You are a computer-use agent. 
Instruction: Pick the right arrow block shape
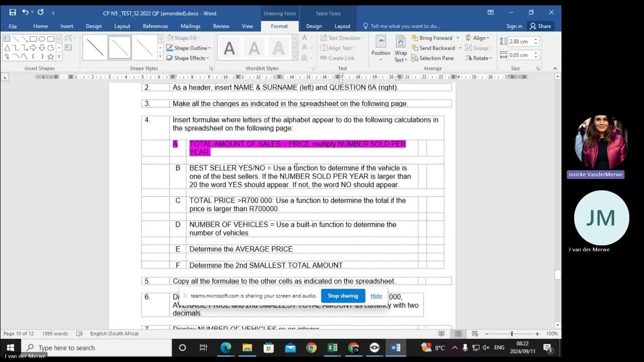click(33, 48)
